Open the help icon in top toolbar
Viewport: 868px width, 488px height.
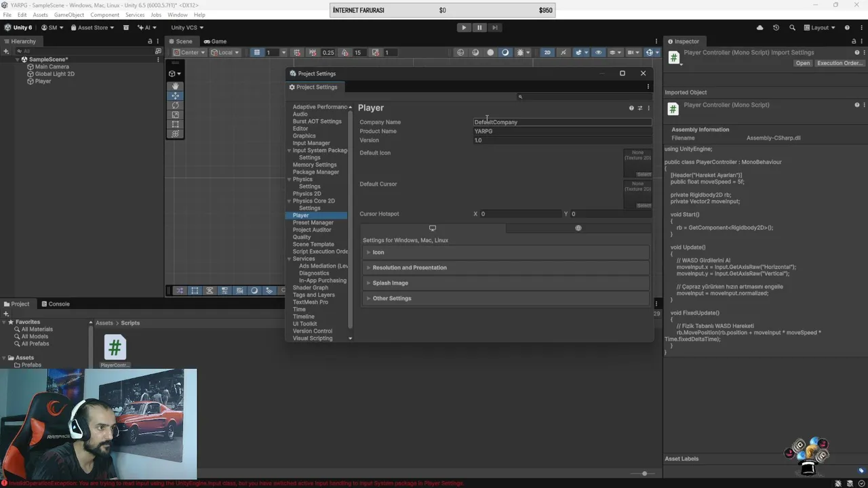(x=847, y=28)
